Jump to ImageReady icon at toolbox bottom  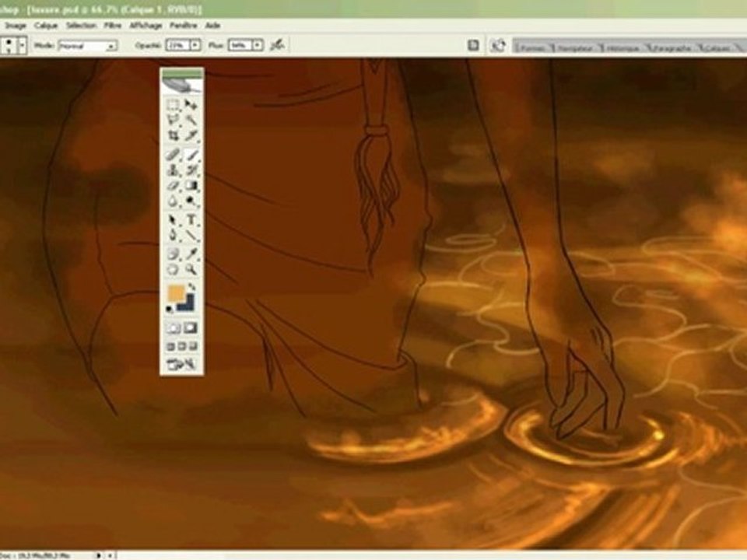tap(181, 365)
